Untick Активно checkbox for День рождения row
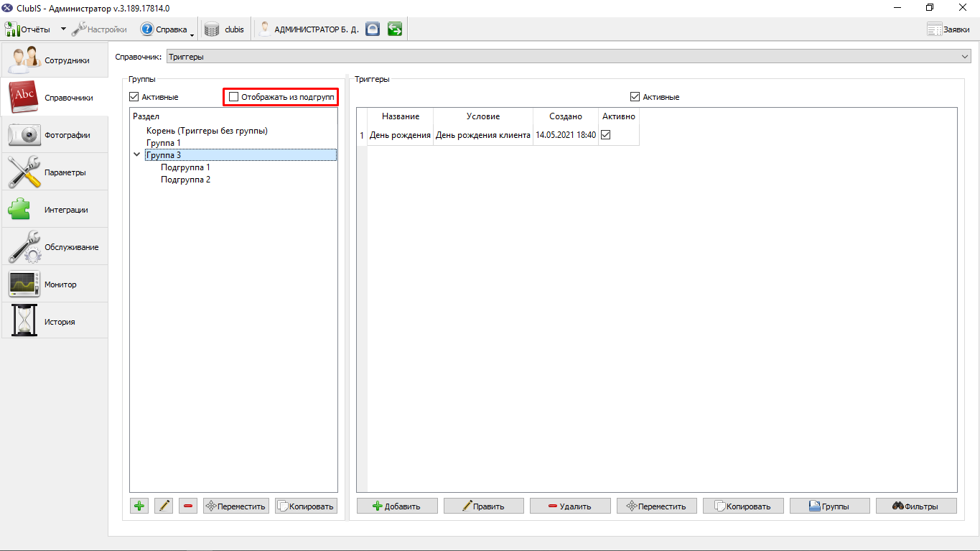 pos(605,135)
